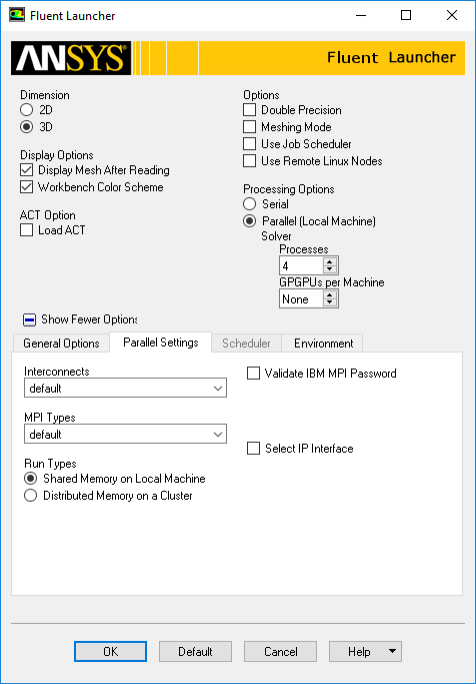Click the Cancel button
The image size is (476, 684).
281,652
